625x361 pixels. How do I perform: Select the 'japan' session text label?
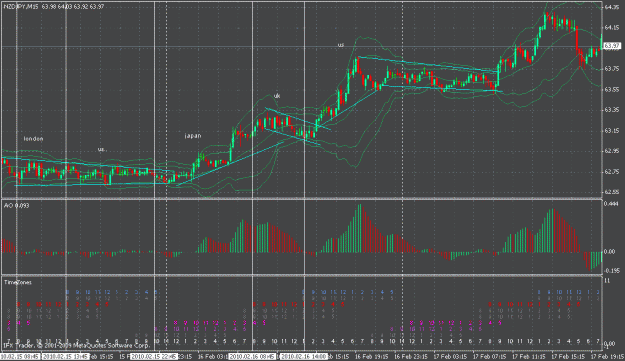[x=193, y=135]
